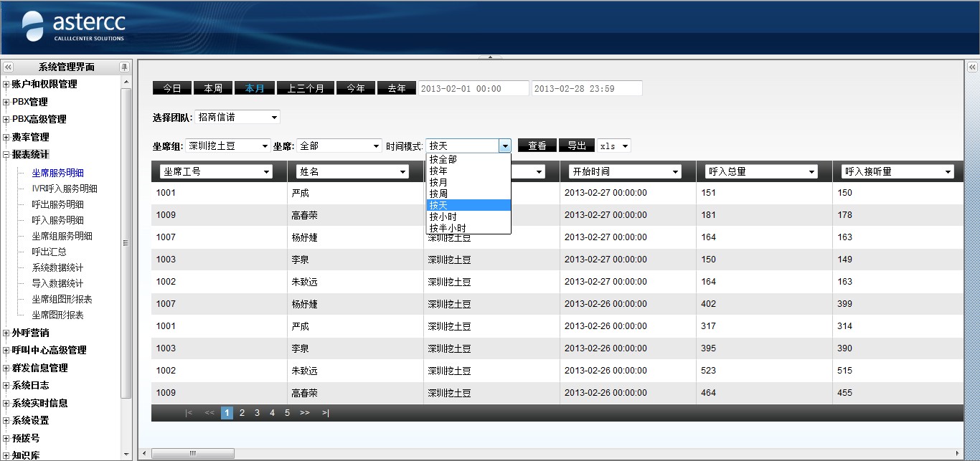Choose 按周 from the dropdown list
980x461 pixels.
(x=438, y=194)
